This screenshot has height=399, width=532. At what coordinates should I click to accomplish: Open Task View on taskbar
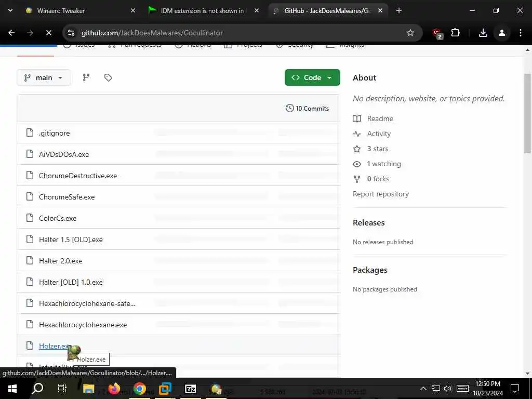[62, 389]
